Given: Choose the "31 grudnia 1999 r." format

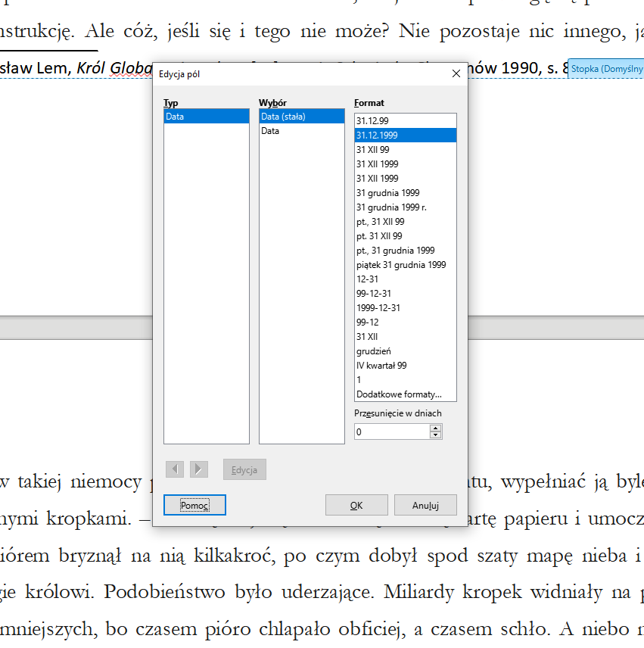Looking at the screenshot, I should [x=405, y=207].
